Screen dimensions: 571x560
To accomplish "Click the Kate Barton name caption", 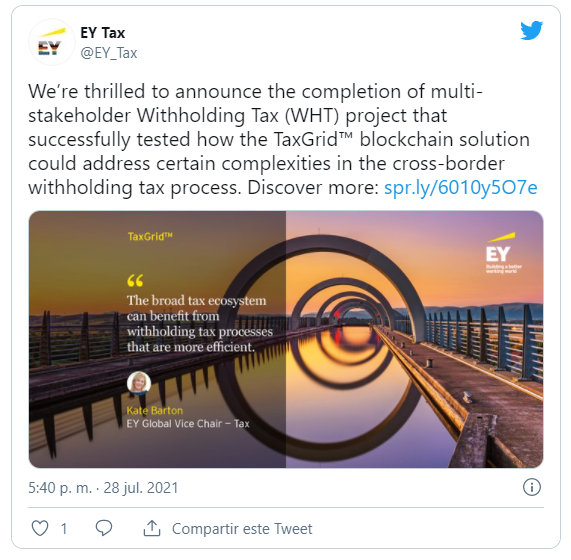I will pyautogui.click(x=155, y=411).
